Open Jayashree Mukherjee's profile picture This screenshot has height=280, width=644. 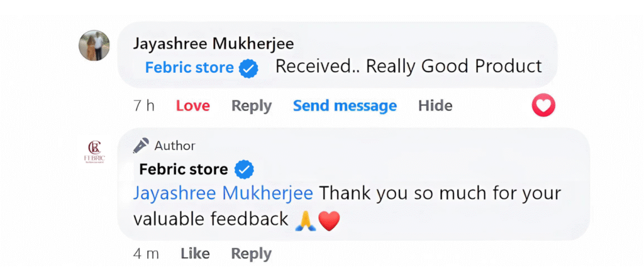pyautogui.click(x=94, y=46)
